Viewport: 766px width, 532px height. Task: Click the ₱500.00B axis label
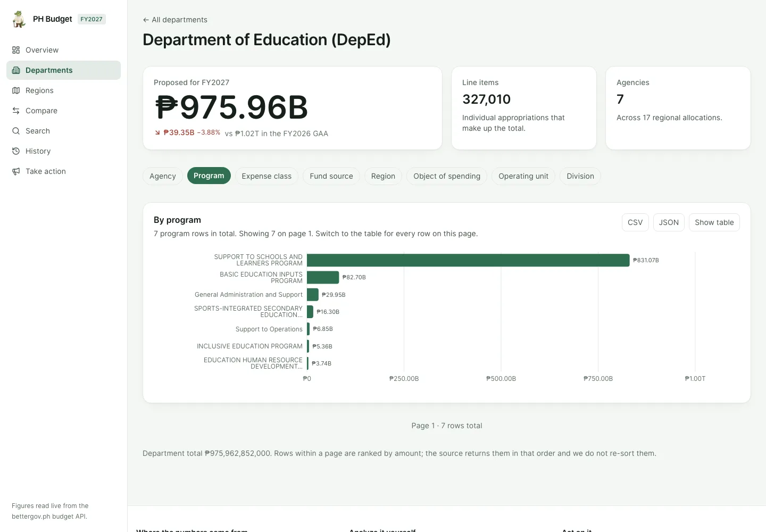(x=501, y=379)
